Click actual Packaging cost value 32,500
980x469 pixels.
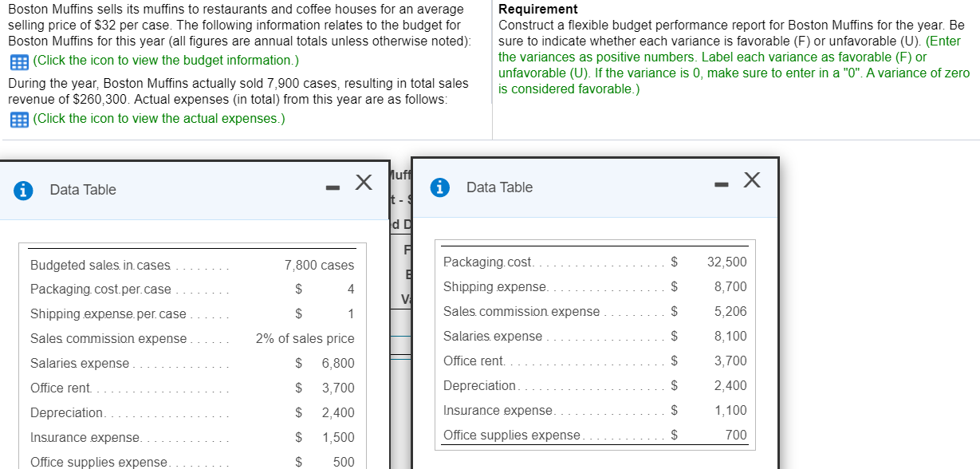[727, 262]
